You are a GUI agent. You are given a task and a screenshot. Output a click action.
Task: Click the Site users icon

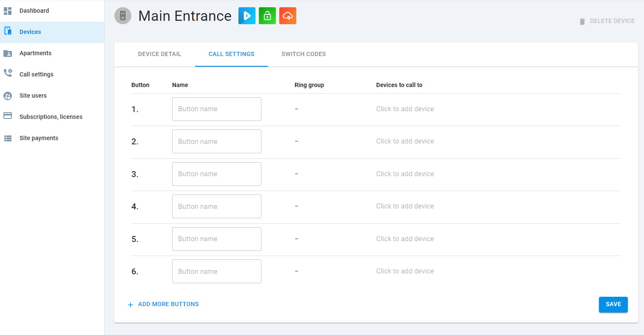click(x=8, y=96)
